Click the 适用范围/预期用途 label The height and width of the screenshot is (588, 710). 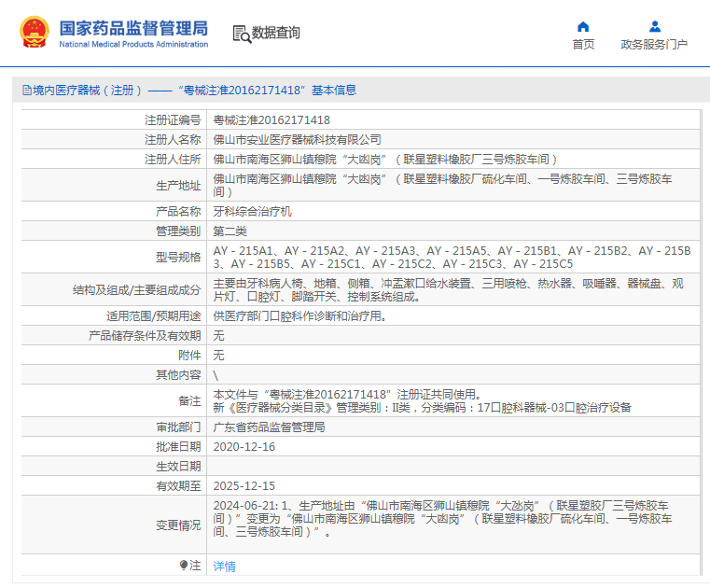pyautogui.click(x=154, y=315)
